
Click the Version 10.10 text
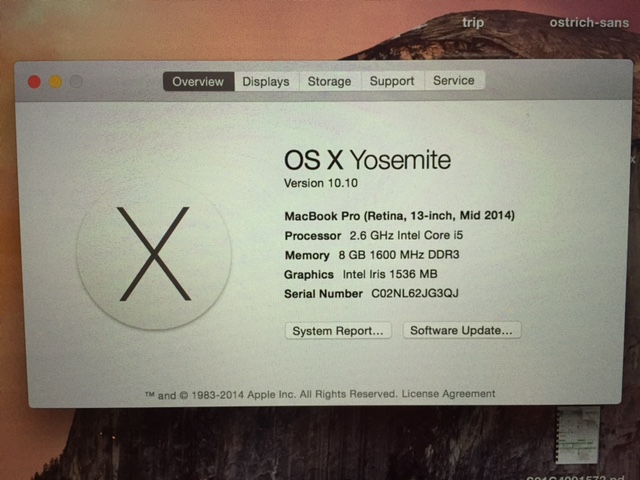pyautogui.click(x=321, y=183)
